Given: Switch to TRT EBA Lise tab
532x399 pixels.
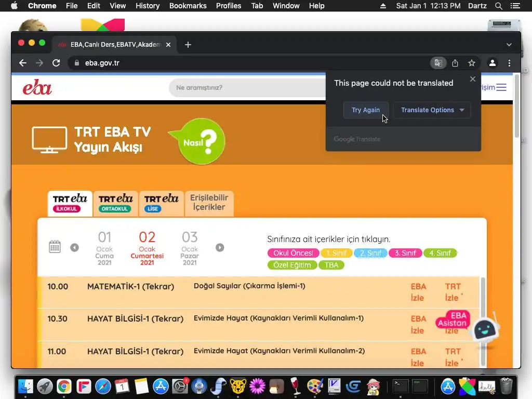Looking at the screenshot, I should [x=161, y=203].
